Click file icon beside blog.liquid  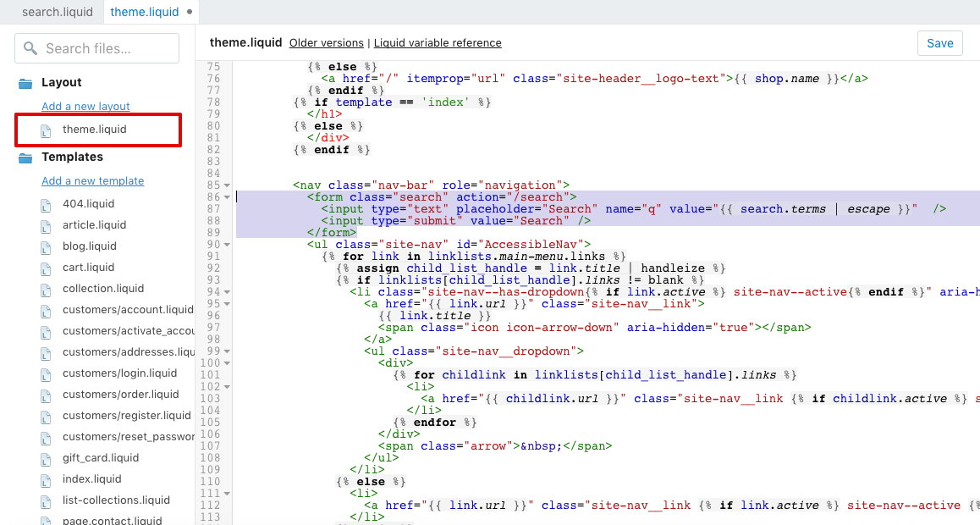pos(46,247)
